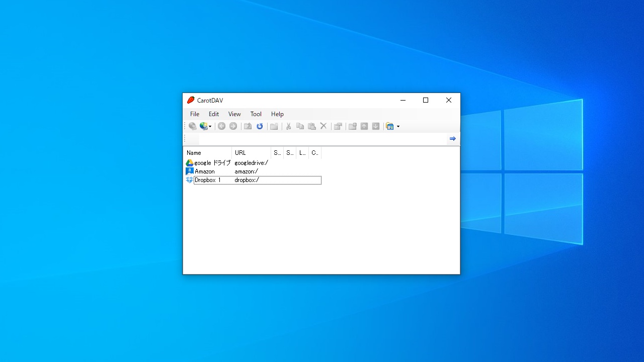Click the Google Drive icon in list
Viewport: 644px width, 362px height.
click(x=190, y=163)
